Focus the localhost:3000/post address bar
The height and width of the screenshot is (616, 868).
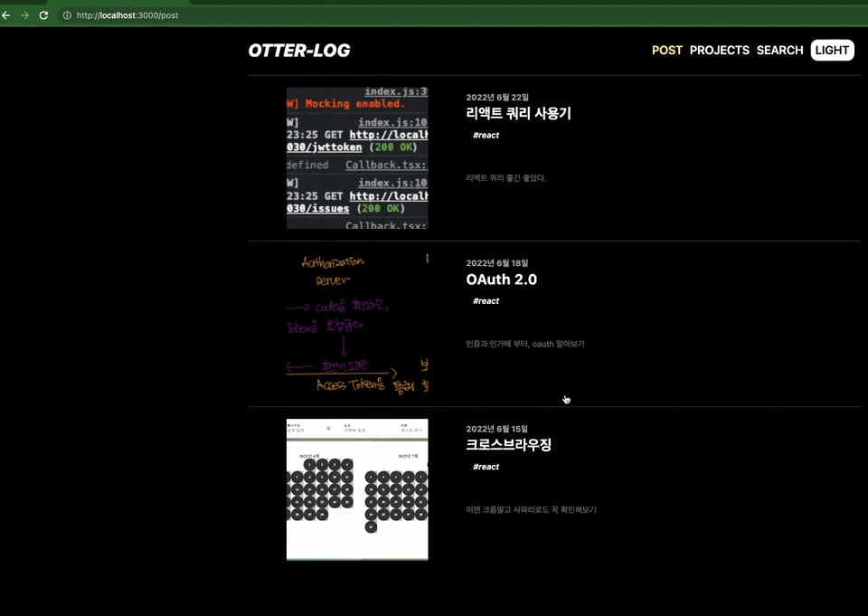click(x=127, y=15)
